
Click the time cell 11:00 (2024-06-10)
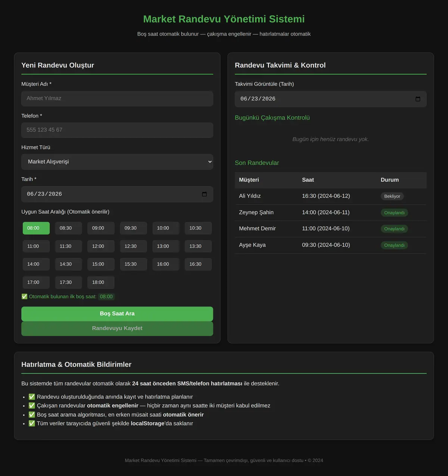(x=326, y=228)
